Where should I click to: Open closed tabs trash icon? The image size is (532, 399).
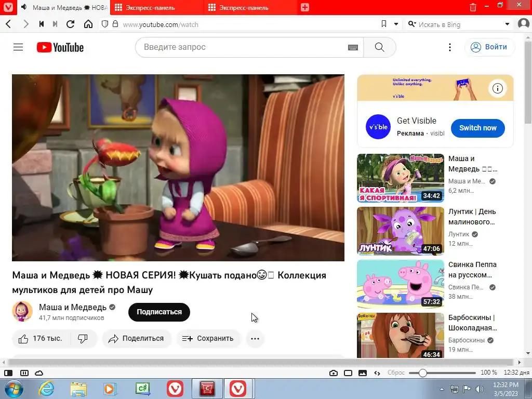473,7
